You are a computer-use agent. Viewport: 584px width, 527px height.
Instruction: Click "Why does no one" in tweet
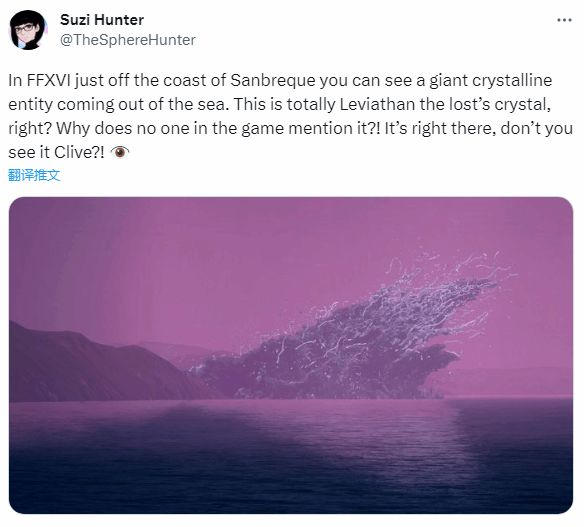(x=123, y=128)
